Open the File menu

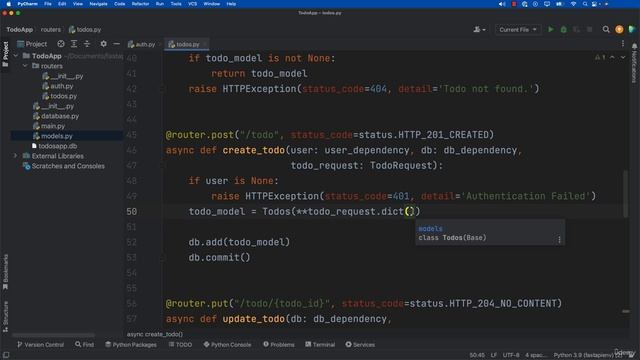click(x=48, y=4)
